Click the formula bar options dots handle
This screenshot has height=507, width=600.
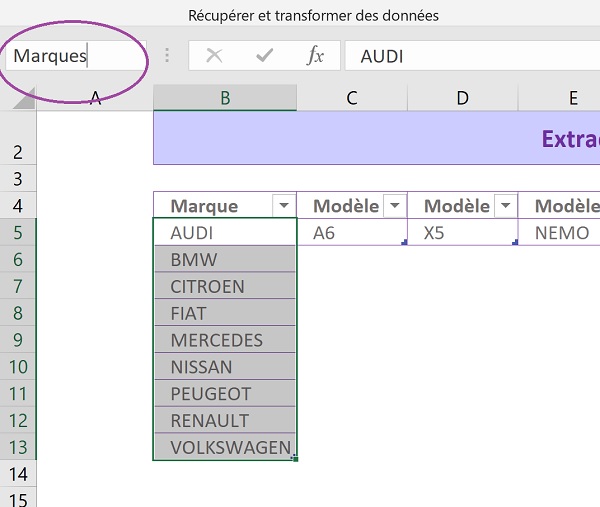tap(167, 55)
